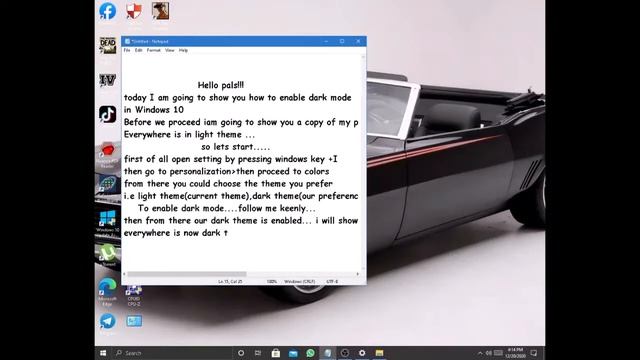640x360 pixels.
Task: Open the keyboard icon in system tray
Action: pos(498,353)
